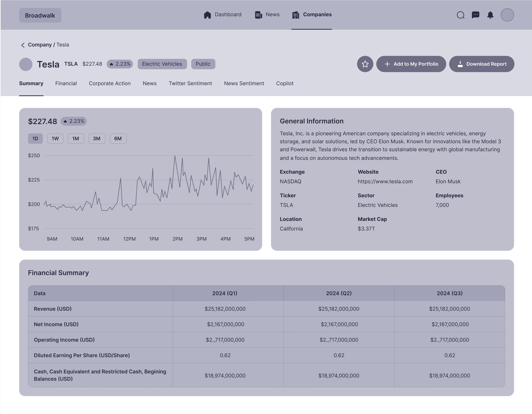Open the chat messages icon

pos(475,15)
